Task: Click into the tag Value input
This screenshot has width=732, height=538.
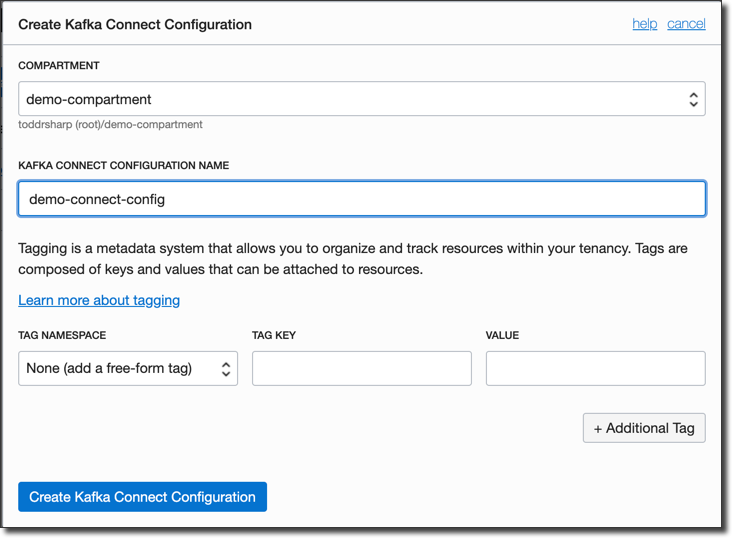Action: tap(595, 368)
